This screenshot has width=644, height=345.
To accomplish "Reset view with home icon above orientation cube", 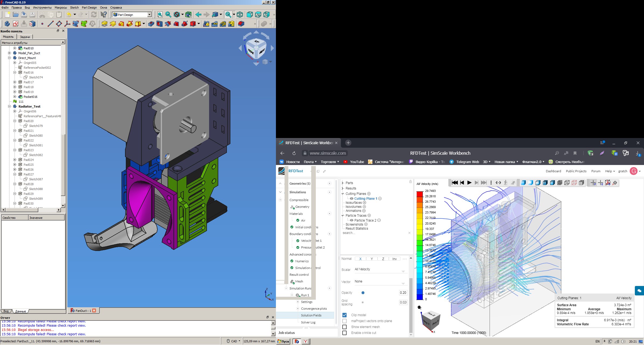I will point(419,307).
